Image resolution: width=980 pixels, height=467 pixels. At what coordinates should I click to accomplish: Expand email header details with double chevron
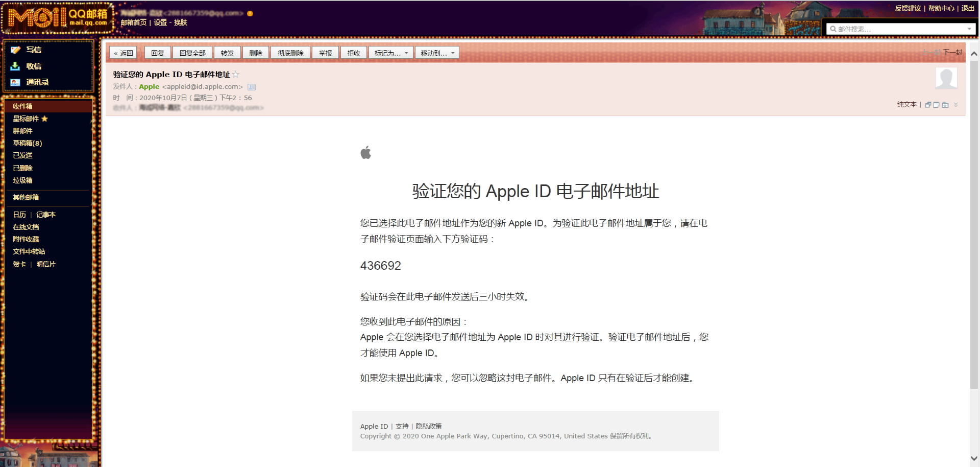[x=956, y=105]
